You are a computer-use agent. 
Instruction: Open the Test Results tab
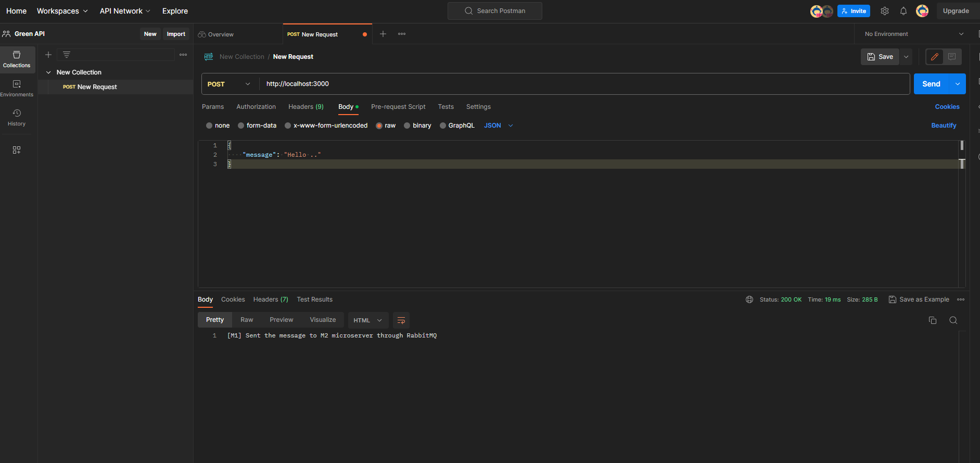pos(314,299)
